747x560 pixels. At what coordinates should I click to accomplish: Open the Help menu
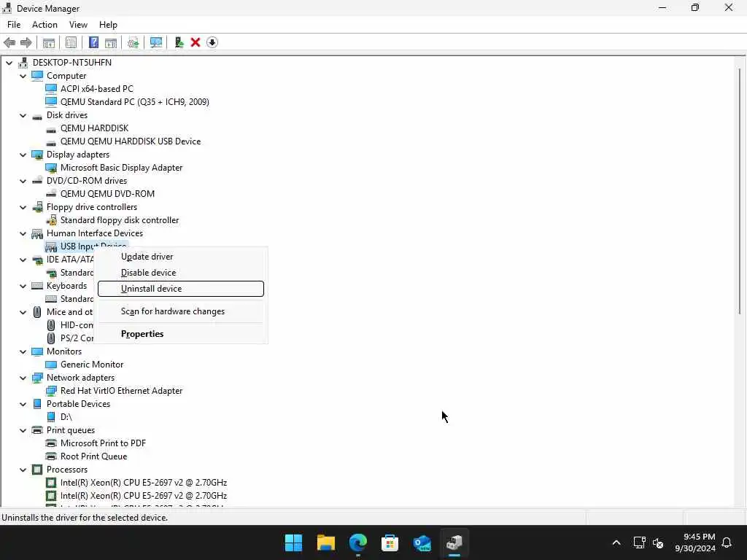108,25
